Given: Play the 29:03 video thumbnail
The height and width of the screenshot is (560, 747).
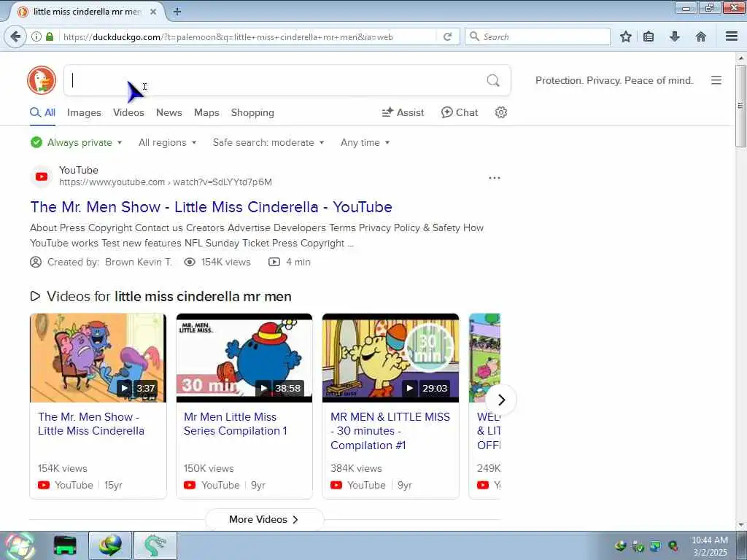Looking at the screenshot, I should pyautogui.click(x=391, y=357).
